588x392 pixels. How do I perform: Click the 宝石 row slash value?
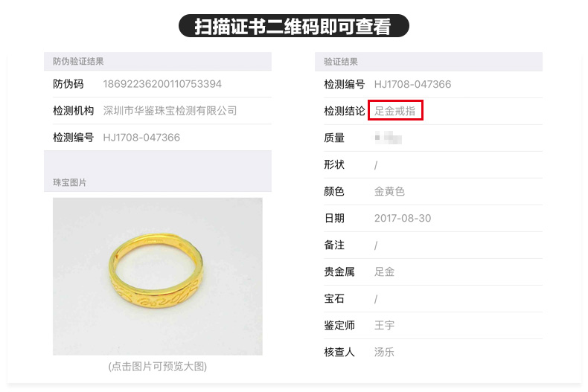tap(376, 299)
